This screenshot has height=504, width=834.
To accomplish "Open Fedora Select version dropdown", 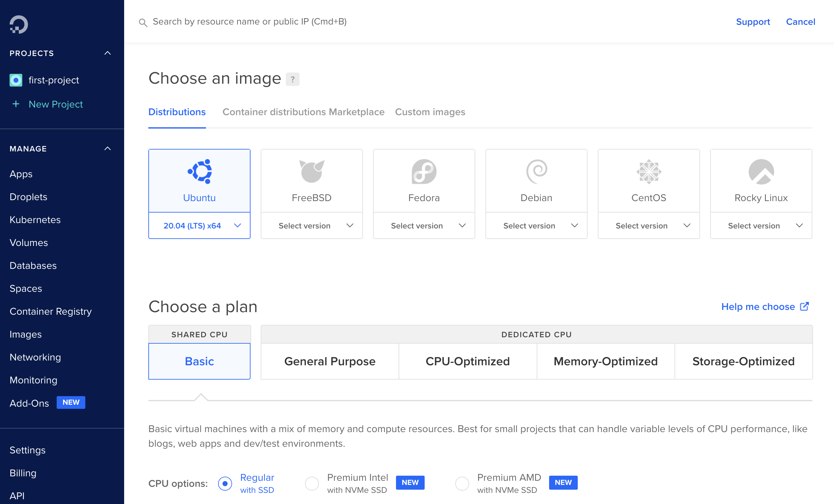I will click(424, 226).
